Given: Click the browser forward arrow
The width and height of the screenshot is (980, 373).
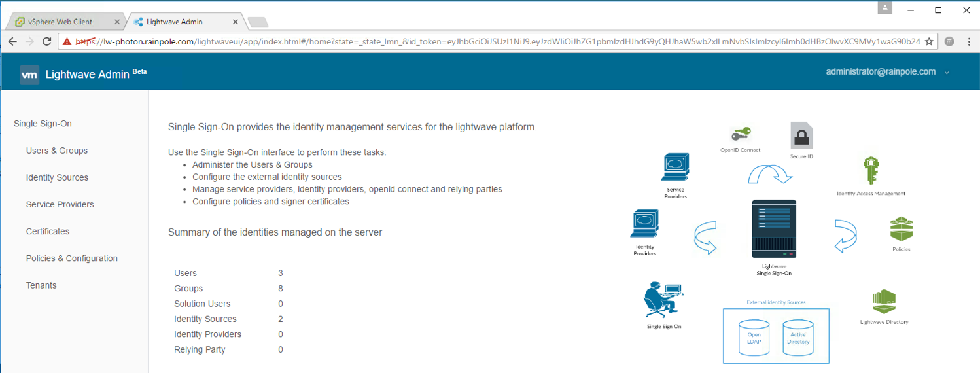Looking at the screenshot, I should click(29, 41).
